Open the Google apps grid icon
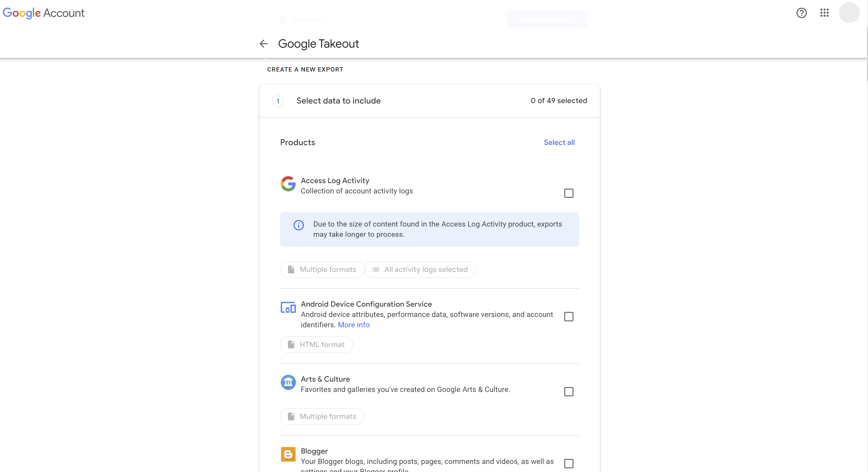Screen dimensions: 868x472 (824, 13)
